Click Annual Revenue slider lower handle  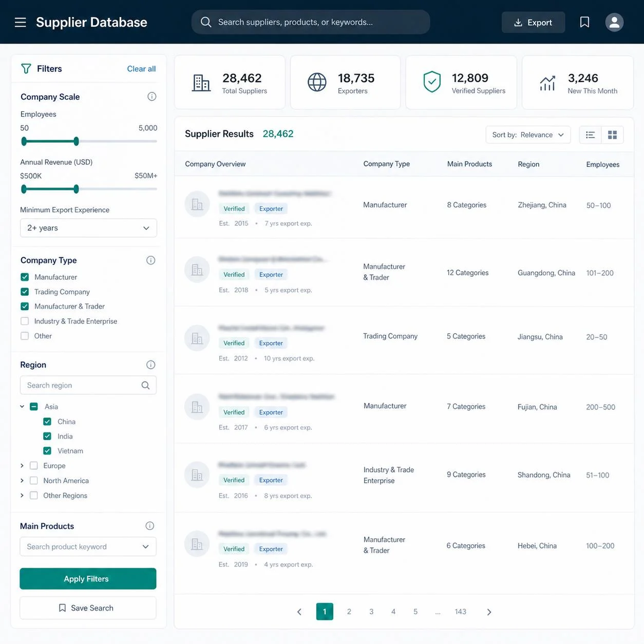tap(24, 189)
